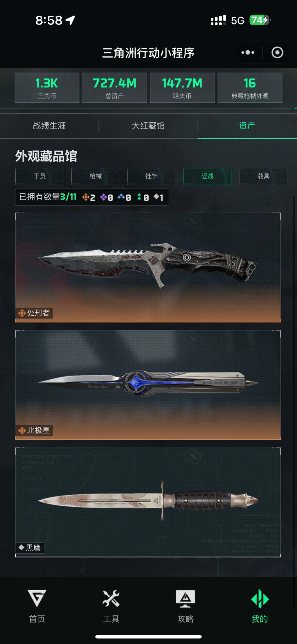Screen dimensions: 297x644
Task: Select the 资产 tab
Action: click(247, 126)
